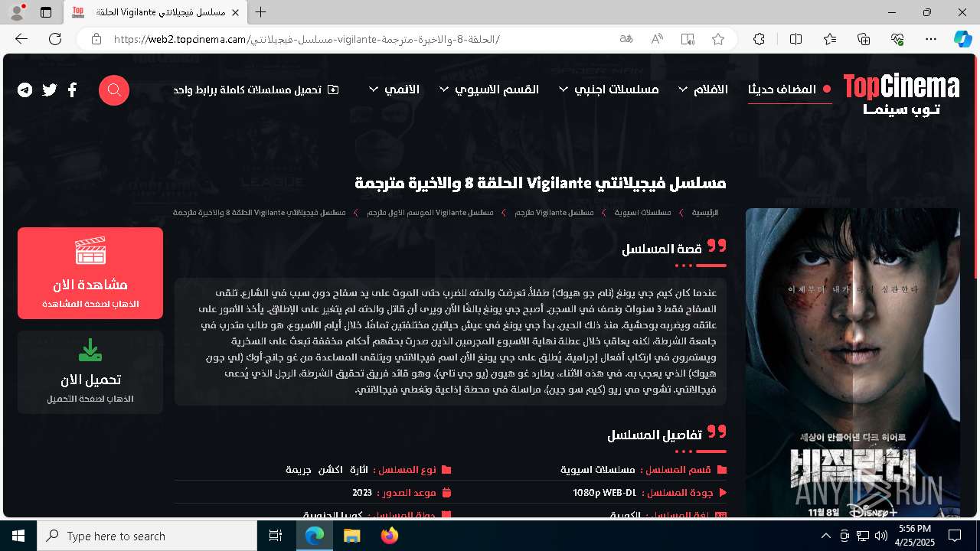This screenshot has height=551, width=980.
Task: Open immersive reader icon in address bar
Action: click(x=688, y=39)
